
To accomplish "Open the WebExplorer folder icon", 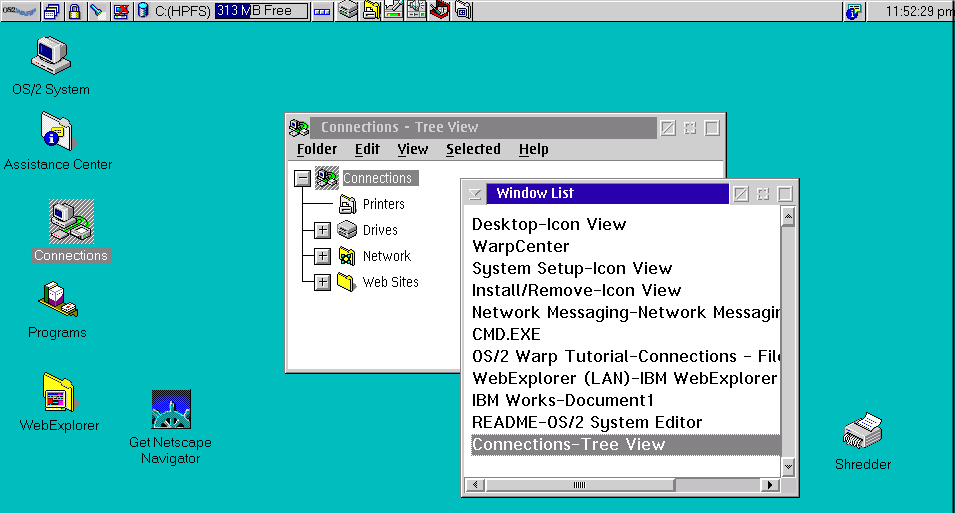I will point(59,393).
